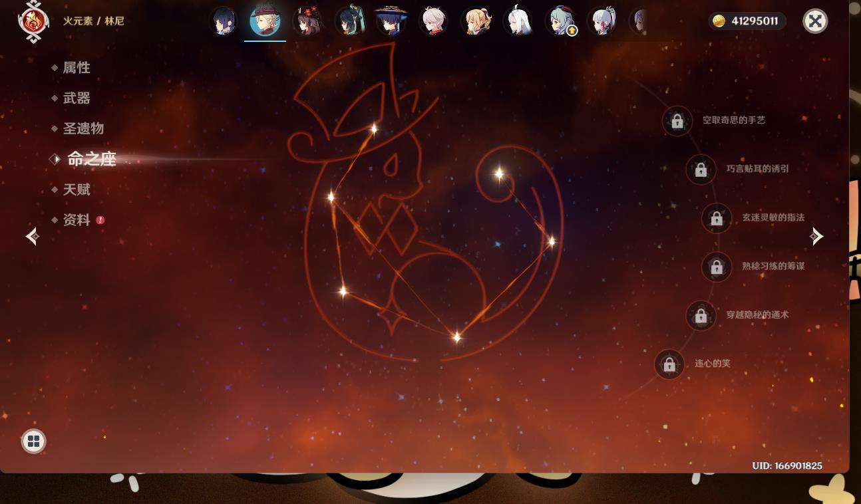The image size is (861, 504).
Task: Click the Pyro element emblem icon
Action: point(33,21)
